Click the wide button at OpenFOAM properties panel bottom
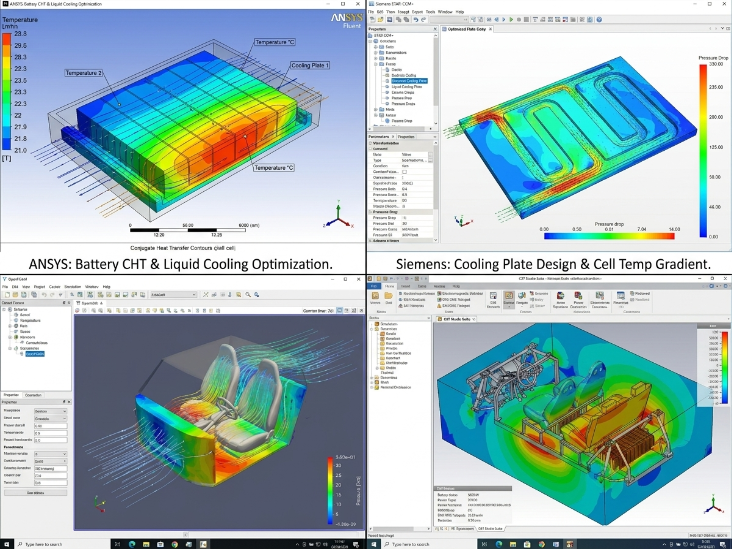Screen dimensions: 732x549 pos(35,493)
